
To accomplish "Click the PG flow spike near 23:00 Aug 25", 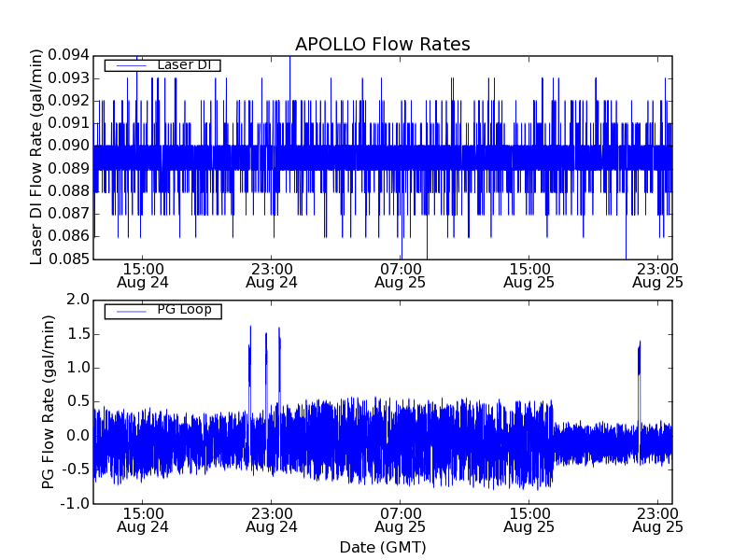I will tap(640, 381).
